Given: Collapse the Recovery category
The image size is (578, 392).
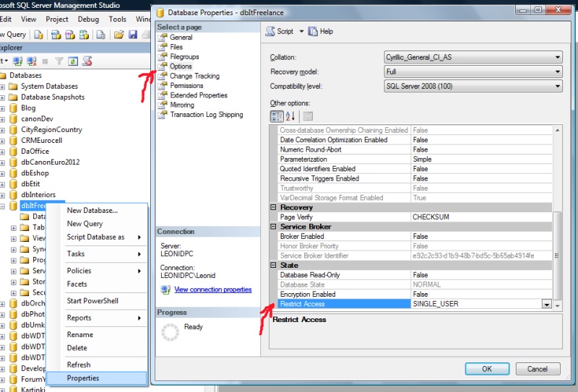Looking at the screenshot, I should tap(273, 207).
